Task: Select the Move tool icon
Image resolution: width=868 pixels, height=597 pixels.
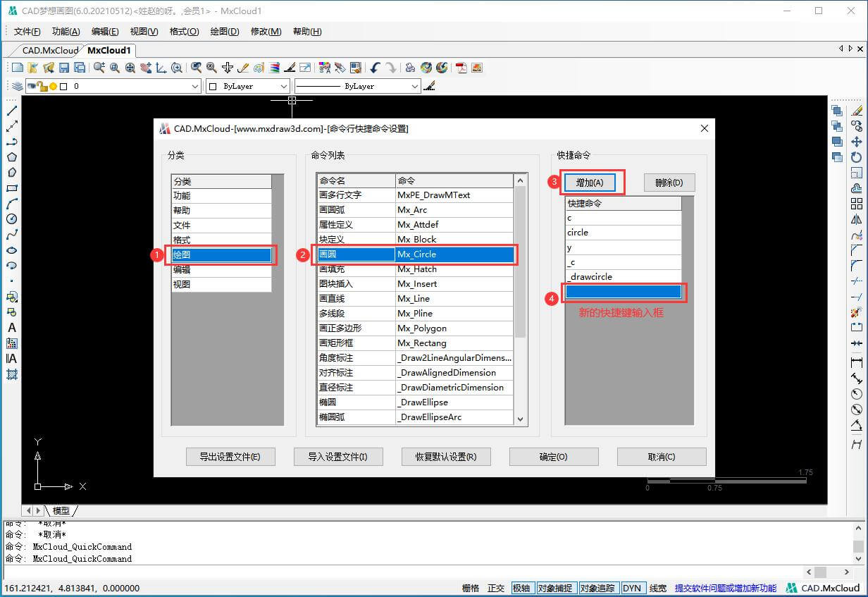Action: click(x=857, y=142)
